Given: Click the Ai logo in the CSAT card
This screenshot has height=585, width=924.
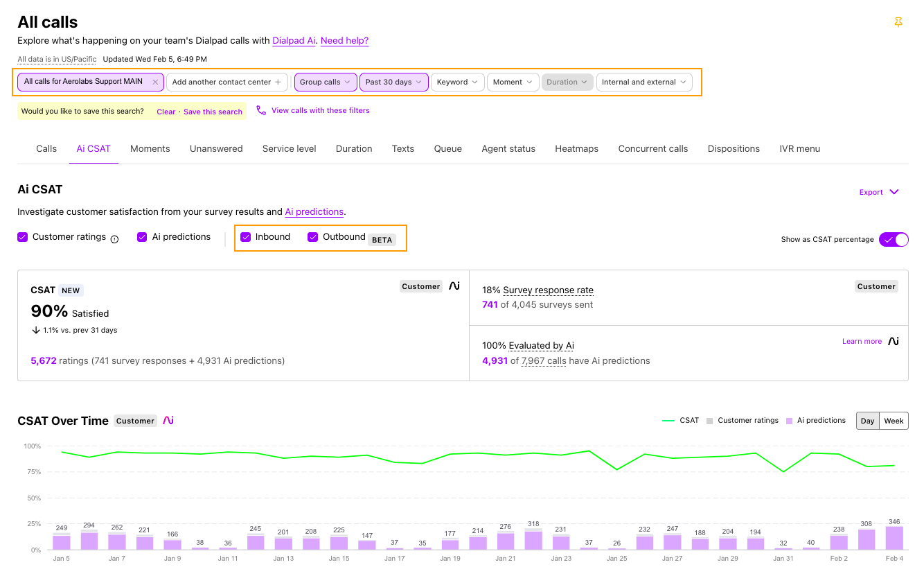Looking at the screenshot, I should click(454, 286).
